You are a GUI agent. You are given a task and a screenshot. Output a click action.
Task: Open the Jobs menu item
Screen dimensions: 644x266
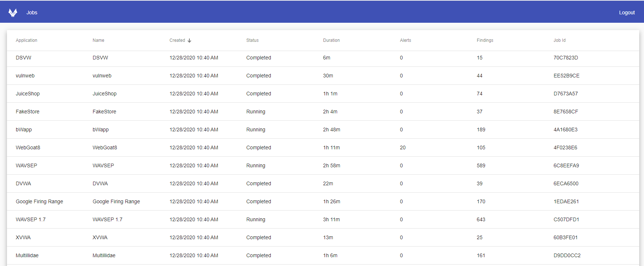click(32, 13)
